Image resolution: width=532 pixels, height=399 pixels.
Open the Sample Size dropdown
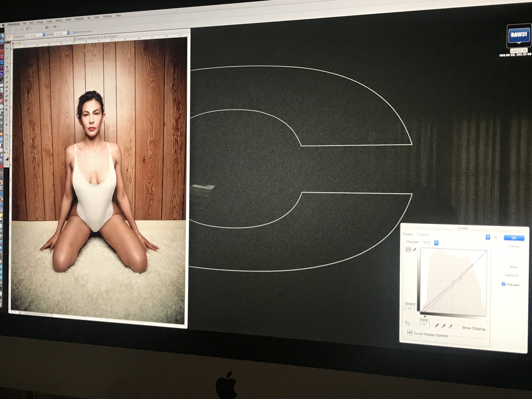(35, 35)
